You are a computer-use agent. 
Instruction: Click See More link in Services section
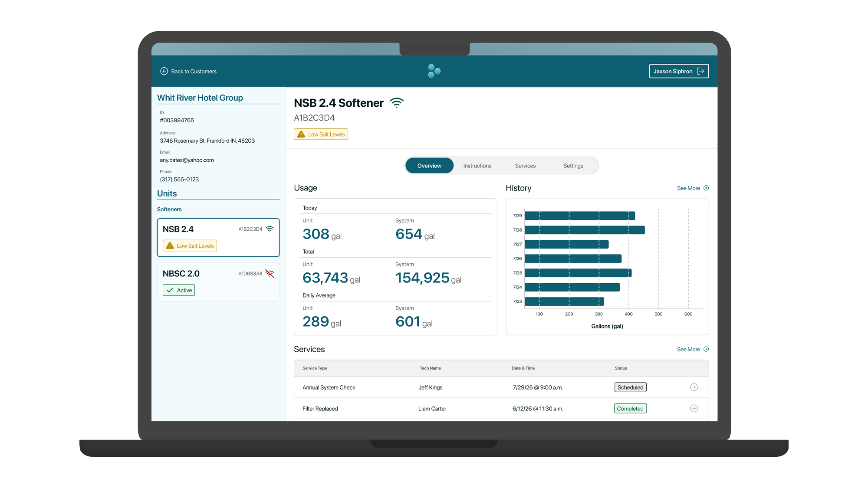pyautogui.click(x=688, y=350)
